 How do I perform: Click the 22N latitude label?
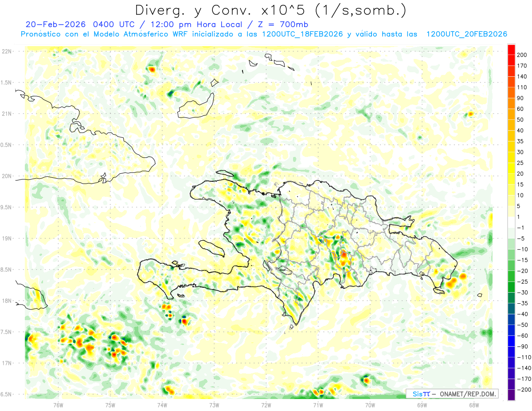[7, 51]
